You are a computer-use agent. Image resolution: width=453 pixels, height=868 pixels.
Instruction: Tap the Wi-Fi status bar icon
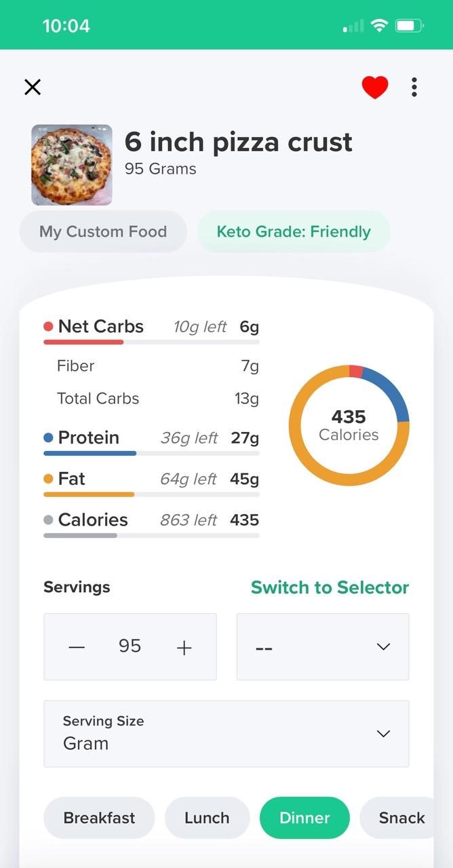[x=379, y=26]
